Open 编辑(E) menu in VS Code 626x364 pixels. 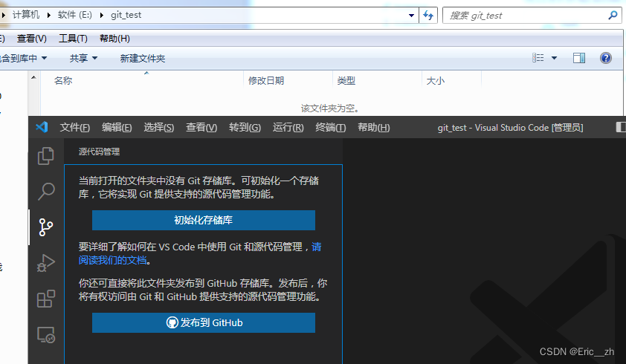[x=117, y=127]
